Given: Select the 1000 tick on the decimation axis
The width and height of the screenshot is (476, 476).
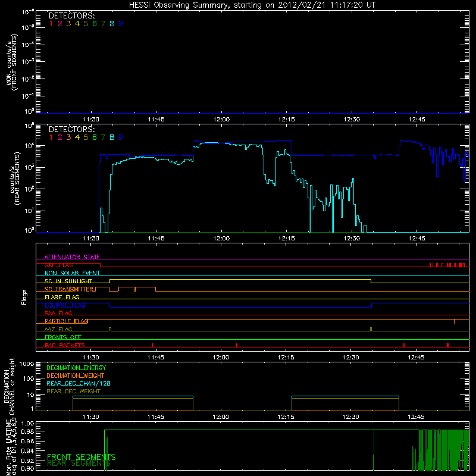Looking at the screenshot, I should click(27, 364).
